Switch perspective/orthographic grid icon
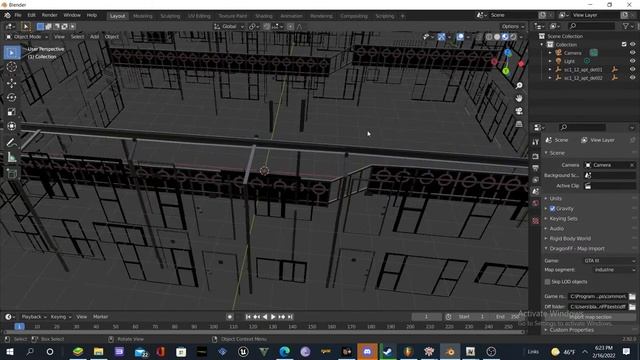 [x=519, y=124]
